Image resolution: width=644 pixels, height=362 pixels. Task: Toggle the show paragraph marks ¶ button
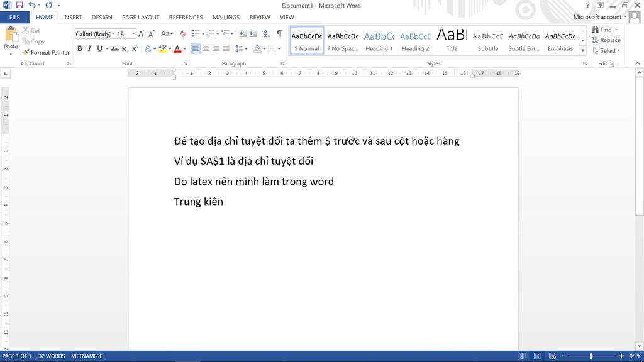[x=279, y=34]
